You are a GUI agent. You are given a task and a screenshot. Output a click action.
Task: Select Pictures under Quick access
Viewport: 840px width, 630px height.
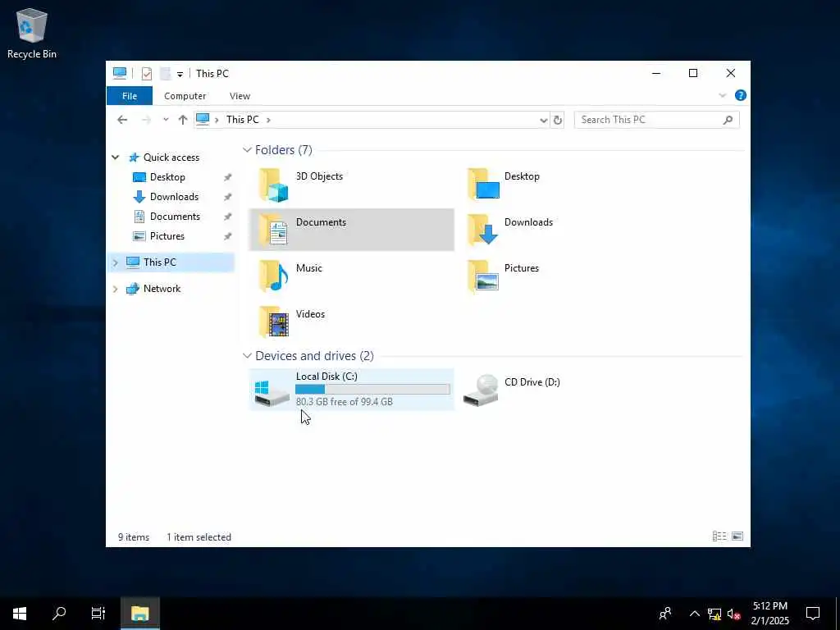[x=167, y=236]
